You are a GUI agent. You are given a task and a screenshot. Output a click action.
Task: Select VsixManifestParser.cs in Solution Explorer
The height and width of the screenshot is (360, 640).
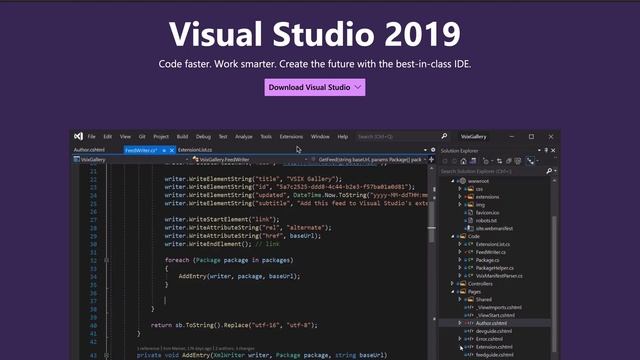click(x=499, y=276)
